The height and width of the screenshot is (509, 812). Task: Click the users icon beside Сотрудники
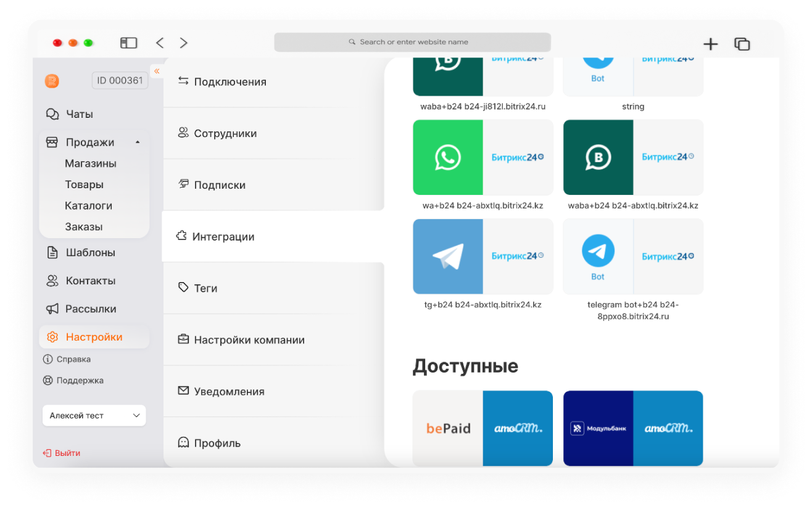[183, 133]
